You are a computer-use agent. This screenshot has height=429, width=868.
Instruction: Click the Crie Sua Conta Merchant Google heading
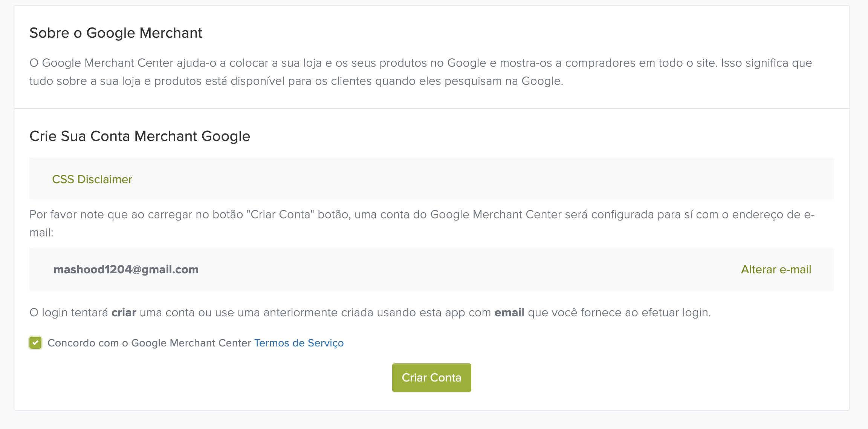coord(140,136)
